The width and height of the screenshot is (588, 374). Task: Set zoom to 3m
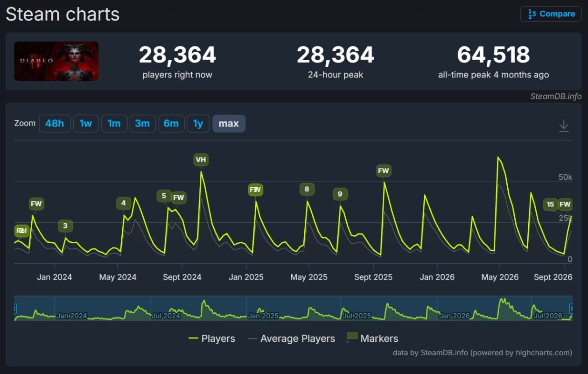point(142,124)
